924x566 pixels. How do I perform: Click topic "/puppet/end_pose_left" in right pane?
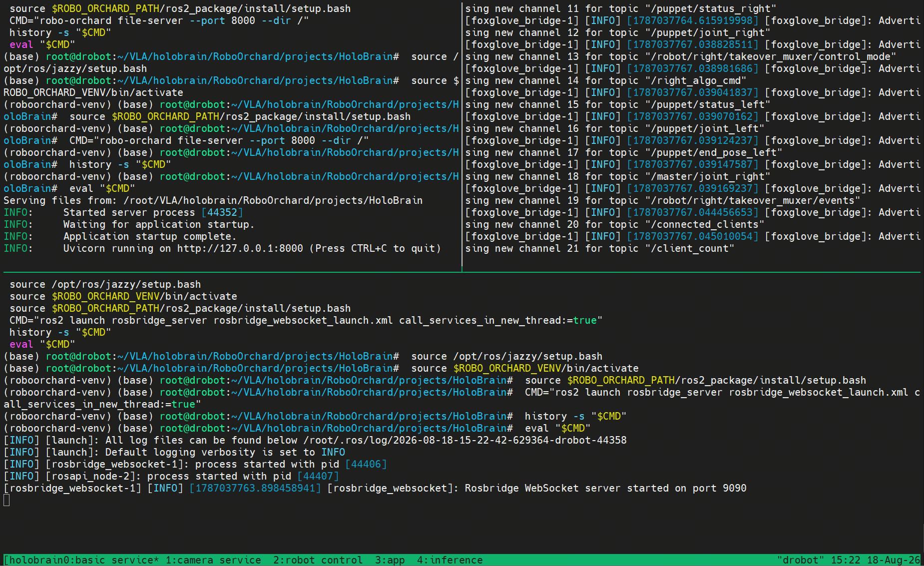click(714, 152)
